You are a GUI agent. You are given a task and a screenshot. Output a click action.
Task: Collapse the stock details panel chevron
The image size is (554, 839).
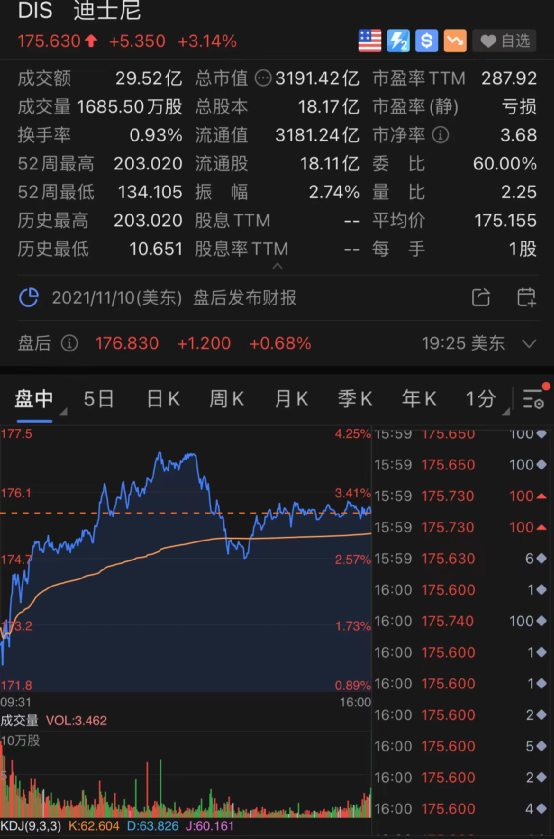(x=277, y=265)
